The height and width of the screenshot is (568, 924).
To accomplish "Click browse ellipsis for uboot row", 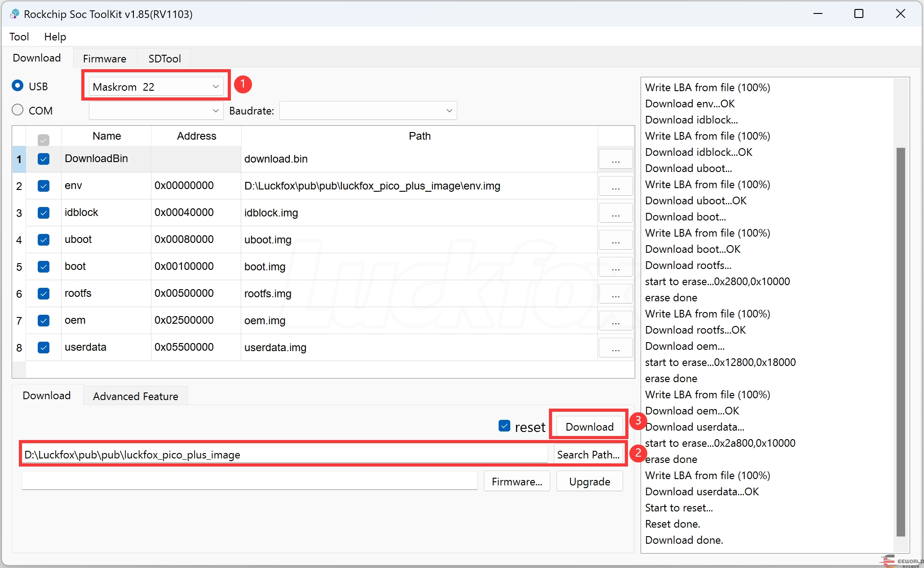I will click(615, 240).
